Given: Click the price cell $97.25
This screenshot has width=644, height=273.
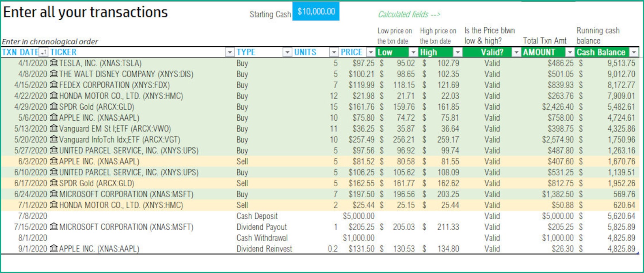Looking at the screenshot, I should (x=363, y=63).
